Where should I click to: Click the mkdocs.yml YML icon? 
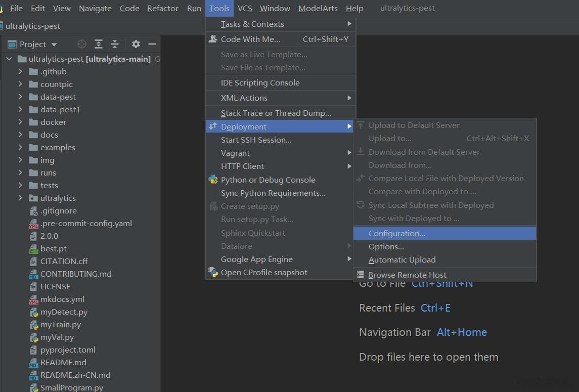pos(33,299)
